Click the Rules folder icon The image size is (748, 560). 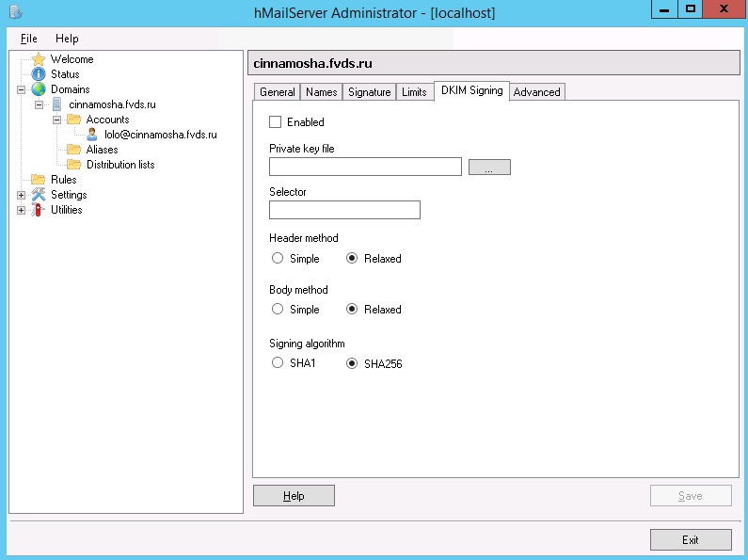click(39, 180)
